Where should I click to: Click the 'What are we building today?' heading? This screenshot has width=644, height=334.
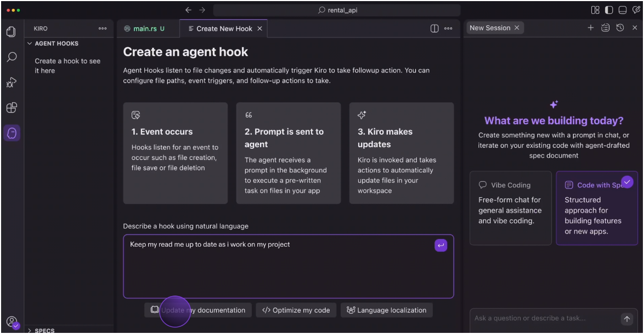[553, 120]
